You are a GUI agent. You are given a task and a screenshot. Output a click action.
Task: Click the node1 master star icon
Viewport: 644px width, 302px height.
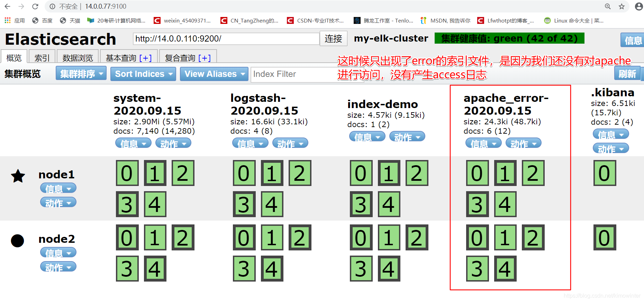pos(18,176)
